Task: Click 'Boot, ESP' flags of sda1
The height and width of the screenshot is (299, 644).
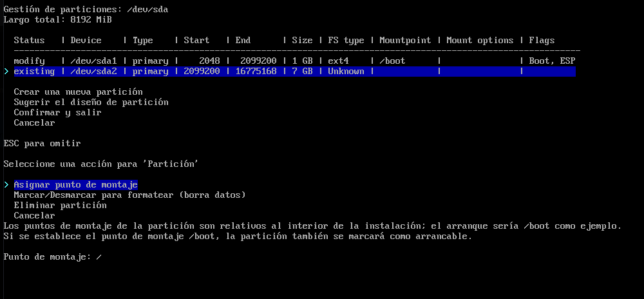Action: coord(552,61)
